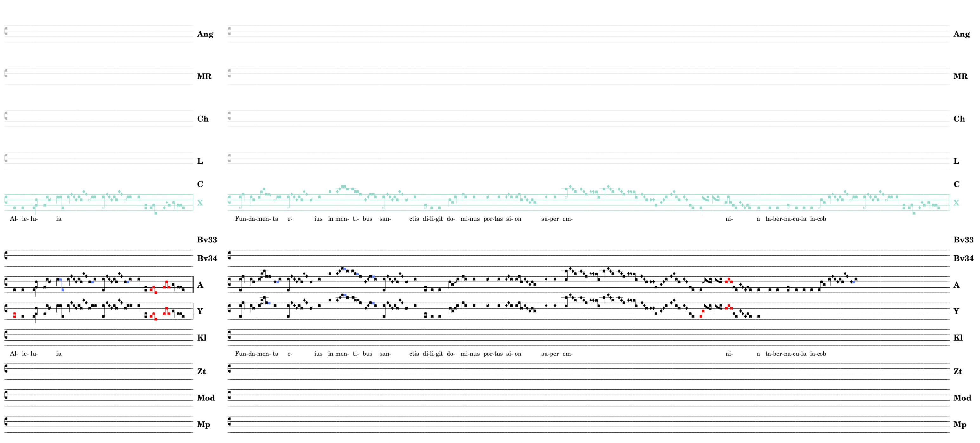
Task: Click the C clef on the left Kl staff
Action: [x=6, y=335]
